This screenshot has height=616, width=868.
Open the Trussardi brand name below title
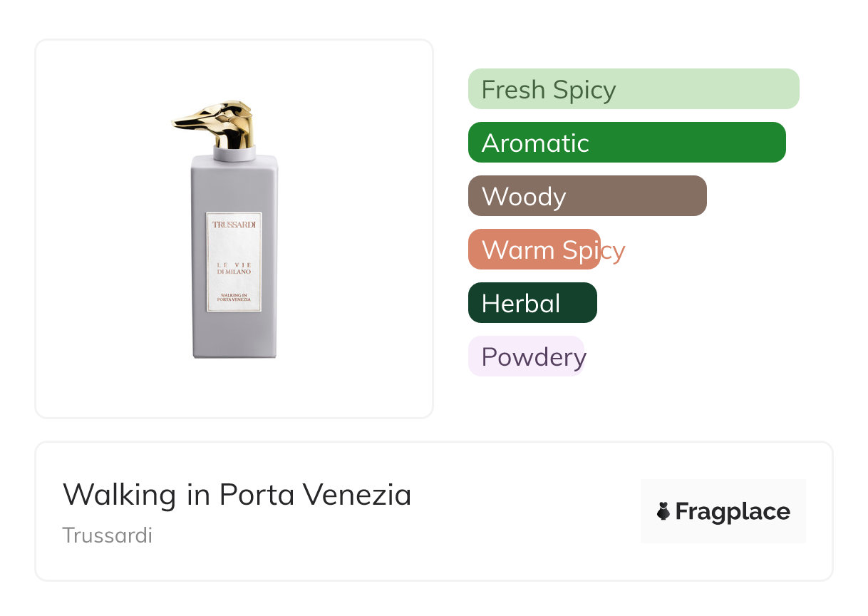pyautogui.click(x=108, y=535)
